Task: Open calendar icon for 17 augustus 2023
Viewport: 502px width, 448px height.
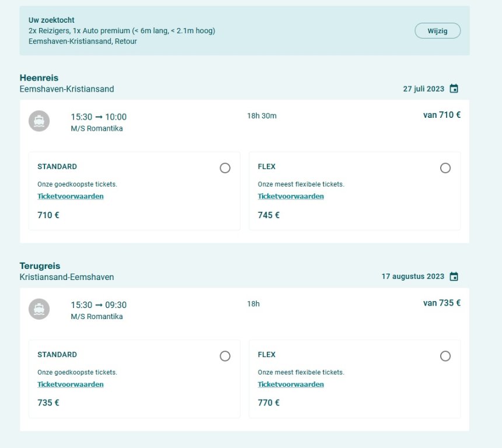Action: pos(454,277)
